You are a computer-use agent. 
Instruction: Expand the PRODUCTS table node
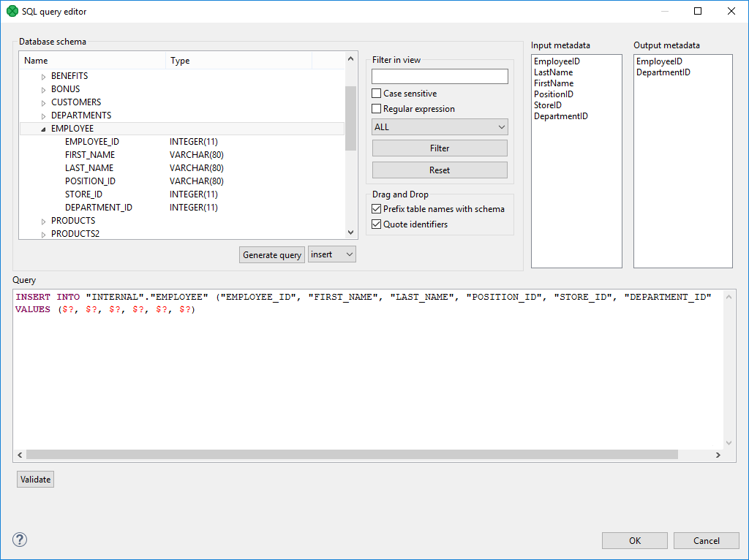point(42,220)
